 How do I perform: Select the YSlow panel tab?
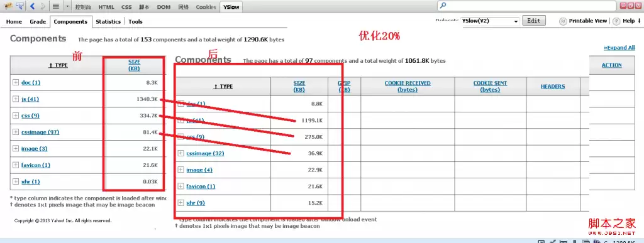(x=231, y=7)
